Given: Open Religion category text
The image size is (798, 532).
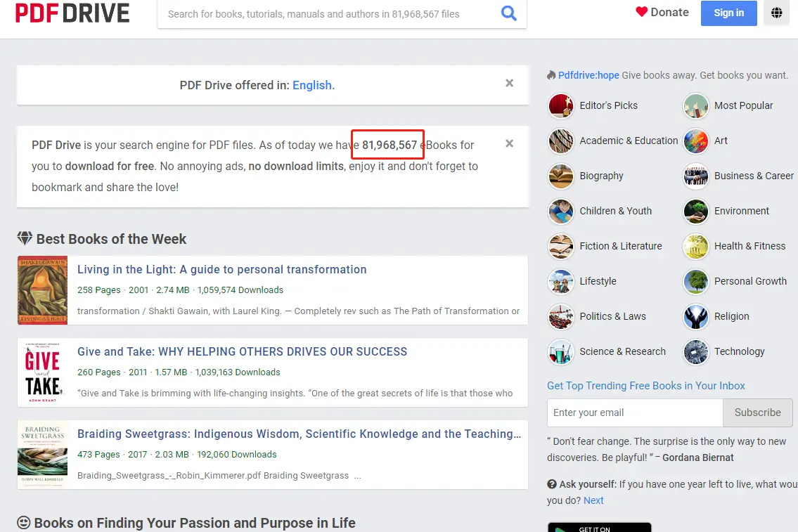Looking at the screenshot, I should (731, 316).
